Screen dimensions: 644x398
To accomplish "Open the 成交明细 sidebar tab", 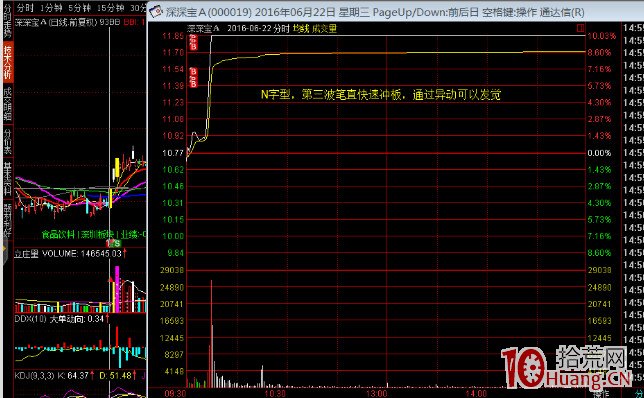I will coord(7,104).
